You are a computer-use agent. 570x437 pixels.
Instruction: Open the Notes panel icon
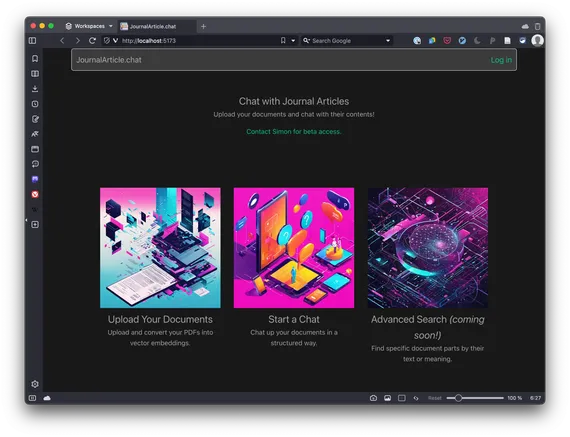tap(35, 119)
